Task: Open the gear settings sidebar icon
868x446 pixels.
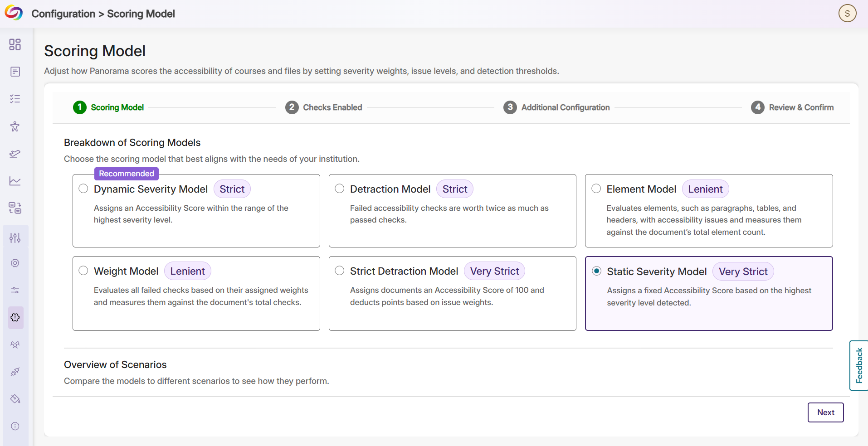Action: [x=15, y=263]
